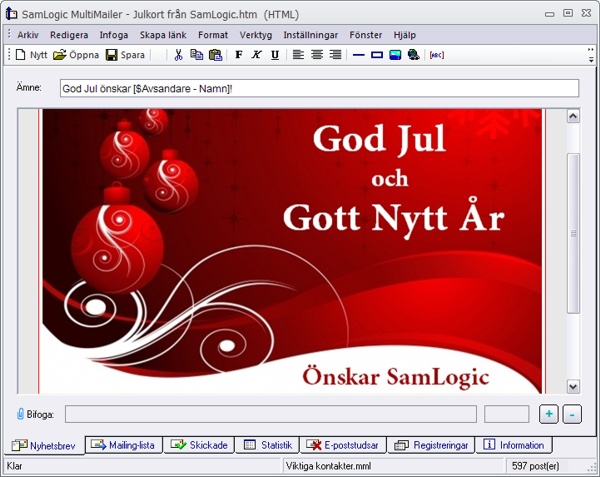Switch to the Registreringar tab
The width and height of the screenshot is (600, 477).
431,445
